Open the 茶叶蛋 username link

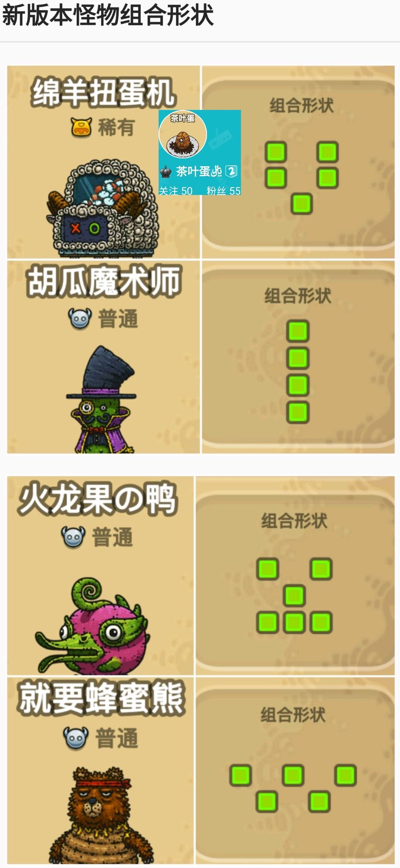[x=199, y=171]
